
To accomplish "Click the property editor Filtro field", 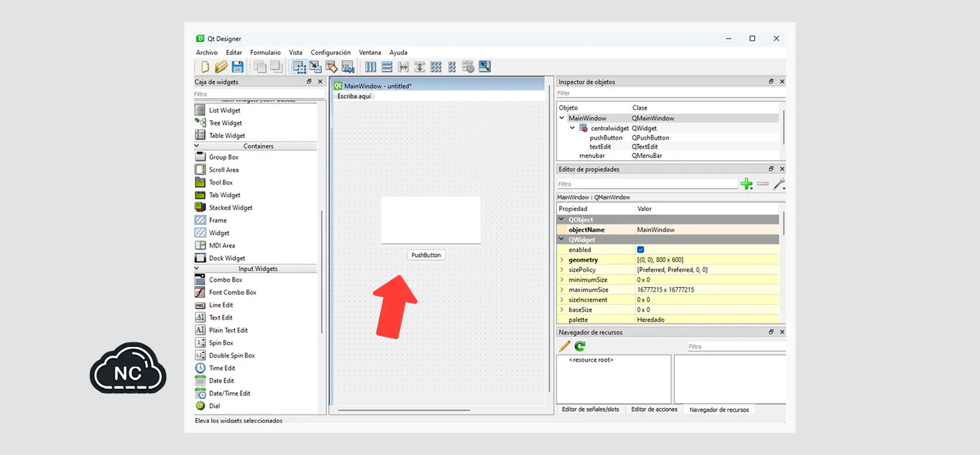I will click(x=647, y=184).
